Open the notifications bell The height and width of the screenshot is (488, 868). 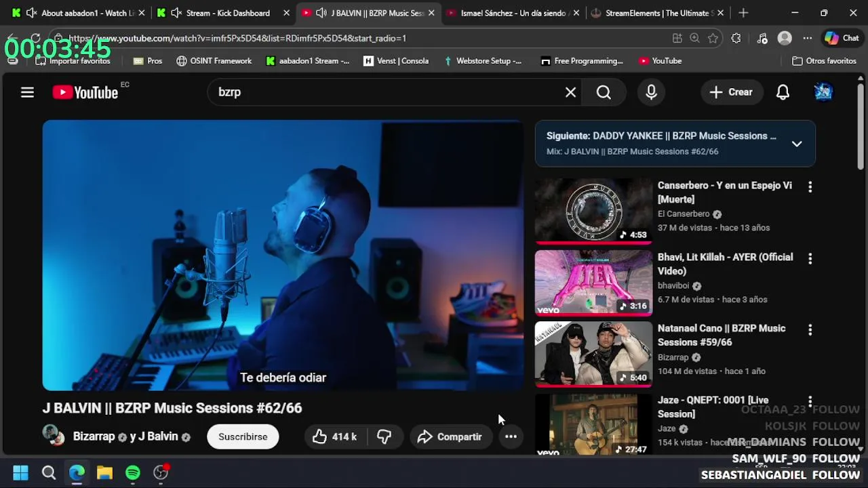[783, 92]
